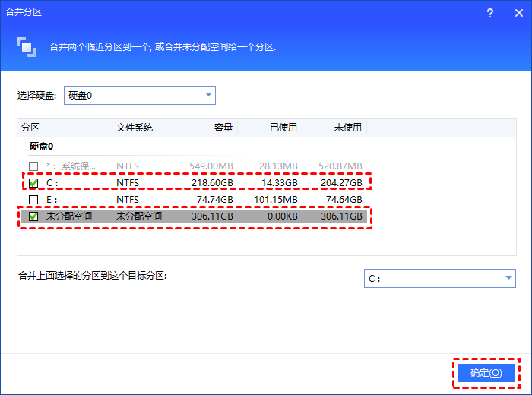The image size is (532, 395).
Task: Toggle the 系统保留 partition checkbox
Action: [33, 166]
